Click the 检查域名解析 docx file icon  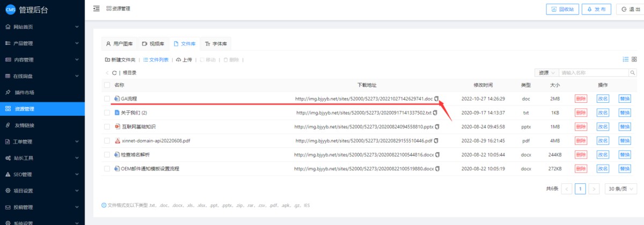[x=117, y=154]
